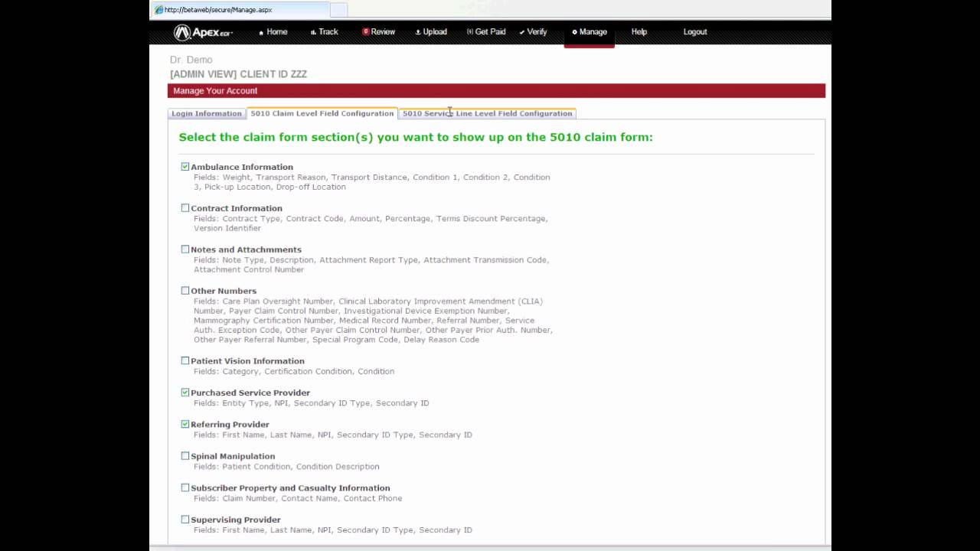The width and height of the screenshot is (980, 551).
Task: Click the Manage Your Account header bar
Action: point(496,90)
